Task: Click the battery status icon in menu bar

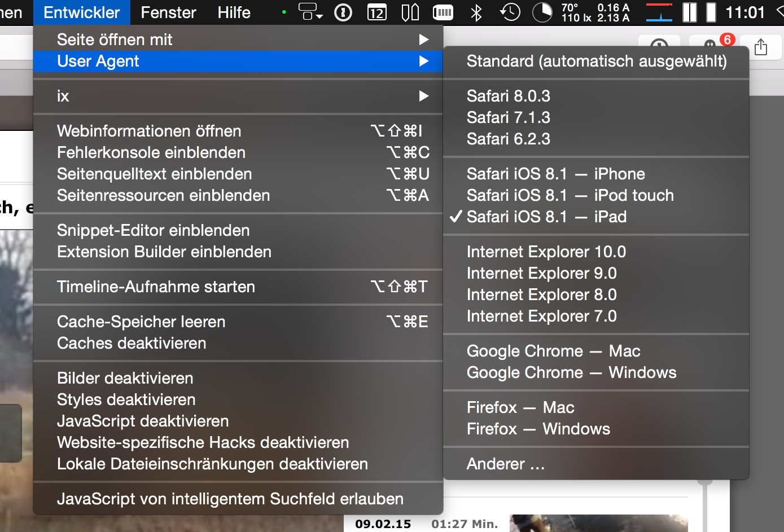Action: tap(443, 12)
